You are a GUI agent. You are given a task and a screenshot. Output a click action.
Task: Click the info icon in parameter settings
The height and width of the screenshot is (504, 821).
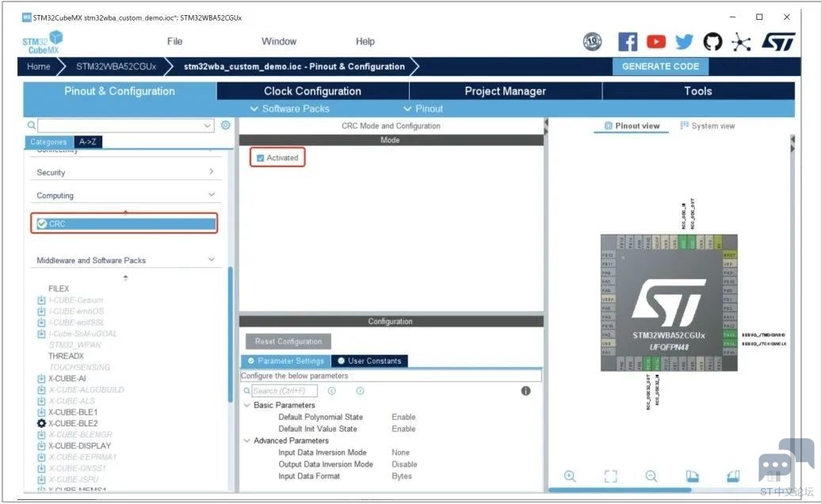pos(525,391)
